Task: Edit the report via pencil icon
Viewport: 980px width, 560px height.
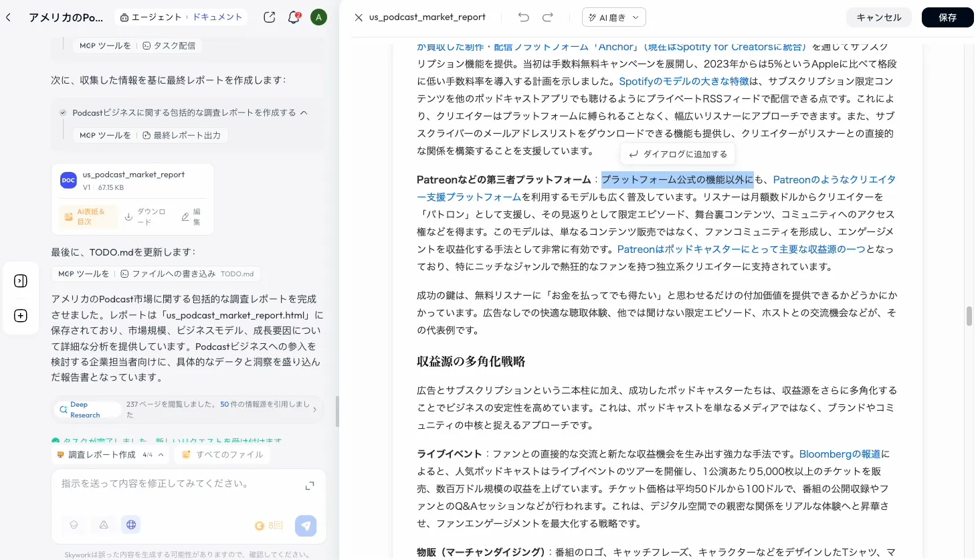Action: [191, 217]
